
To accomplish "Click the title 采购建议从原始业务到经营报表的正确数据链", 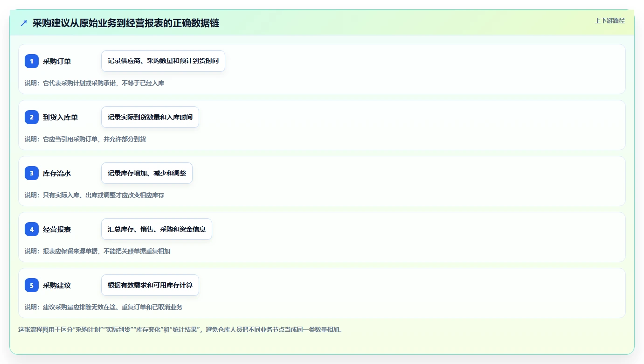I will coord(126,23).
